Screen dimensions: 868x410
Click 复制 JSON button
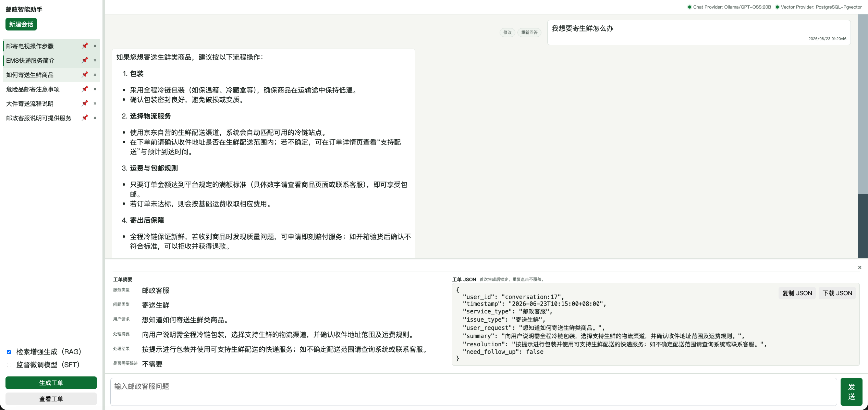coord(797,293)
